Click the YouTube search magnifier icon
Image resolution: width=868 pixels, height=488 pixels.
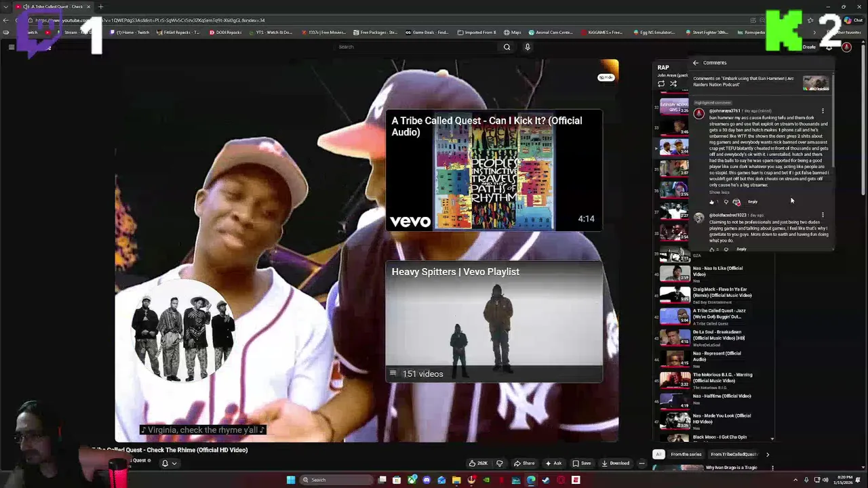tap(507, 47)
